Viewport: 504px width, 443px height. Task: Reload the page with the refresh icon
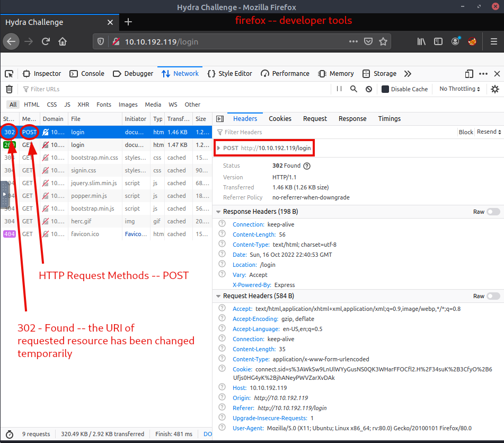(x=46, y=41)
